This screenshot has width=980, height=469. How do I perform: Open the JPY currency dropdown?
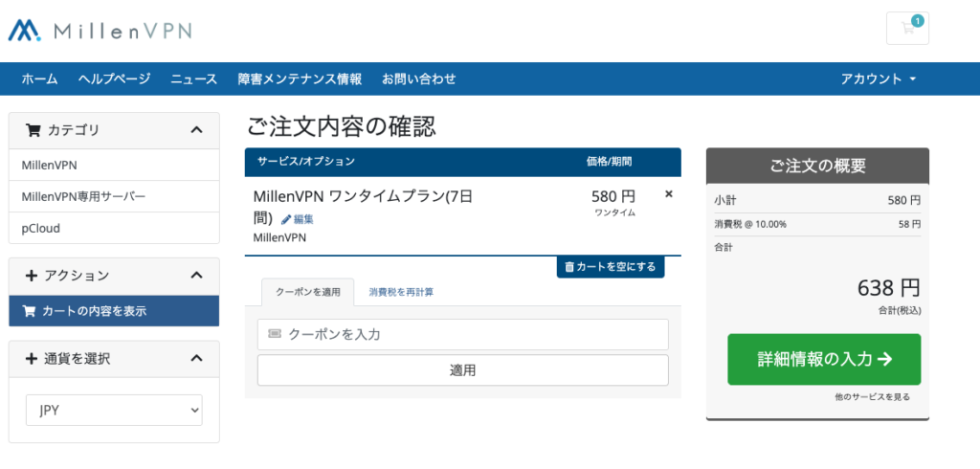click(x=114, y=410)
